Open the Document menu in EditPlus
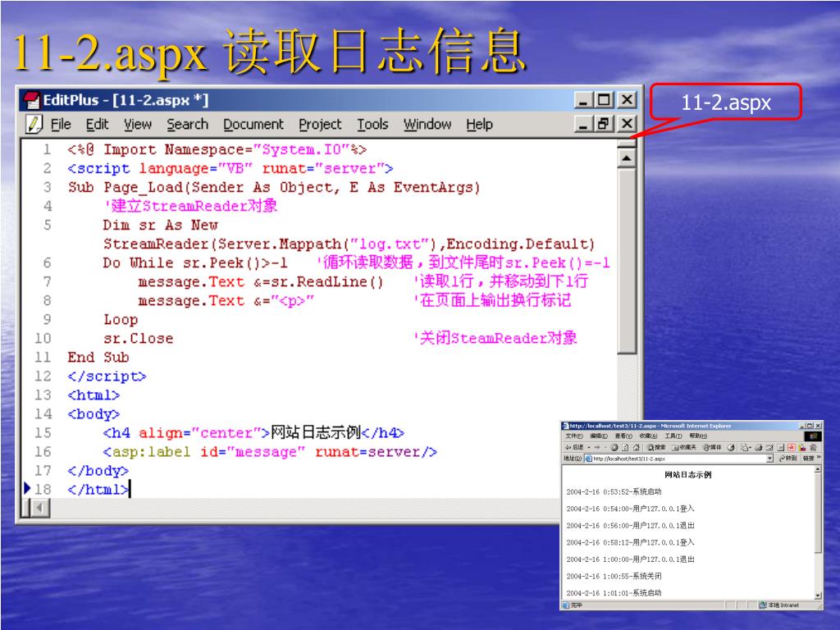The image size is (840, 630). (x=253, y=125)
